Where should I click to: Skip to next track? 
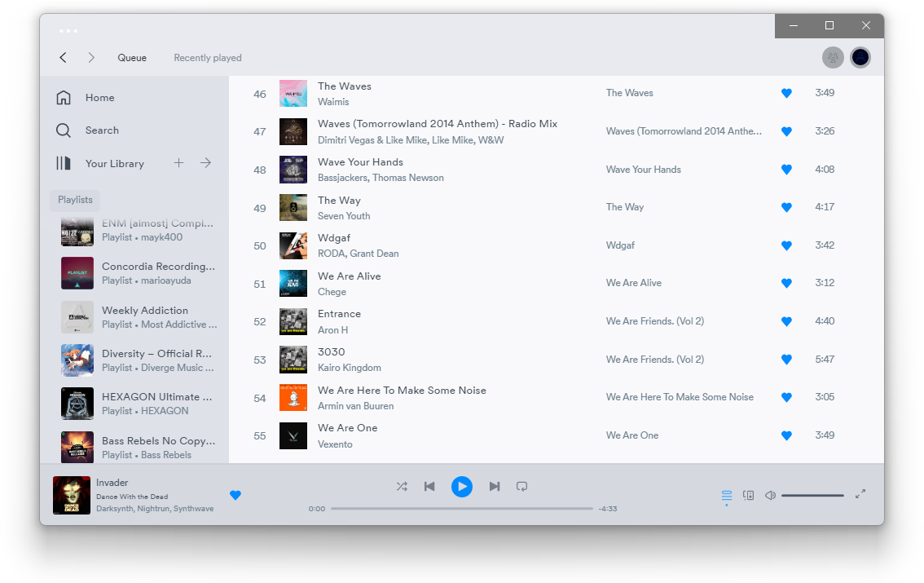coord(495,486)
